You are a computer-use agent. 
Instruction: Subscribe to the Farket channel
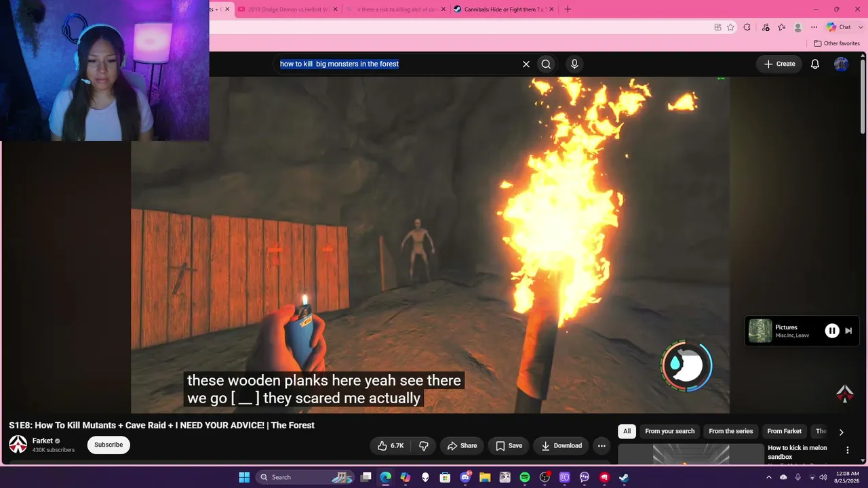(108, 445)
